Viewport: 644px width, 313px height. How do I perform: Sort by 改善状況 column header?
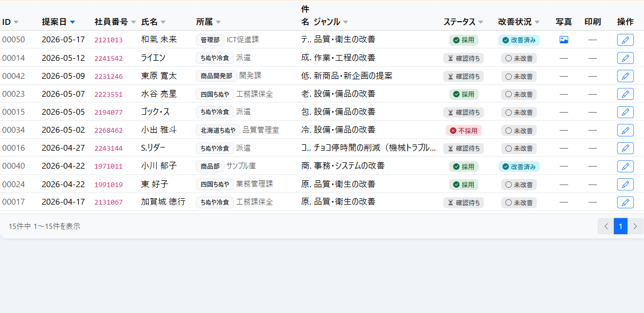tap(519, 22)
